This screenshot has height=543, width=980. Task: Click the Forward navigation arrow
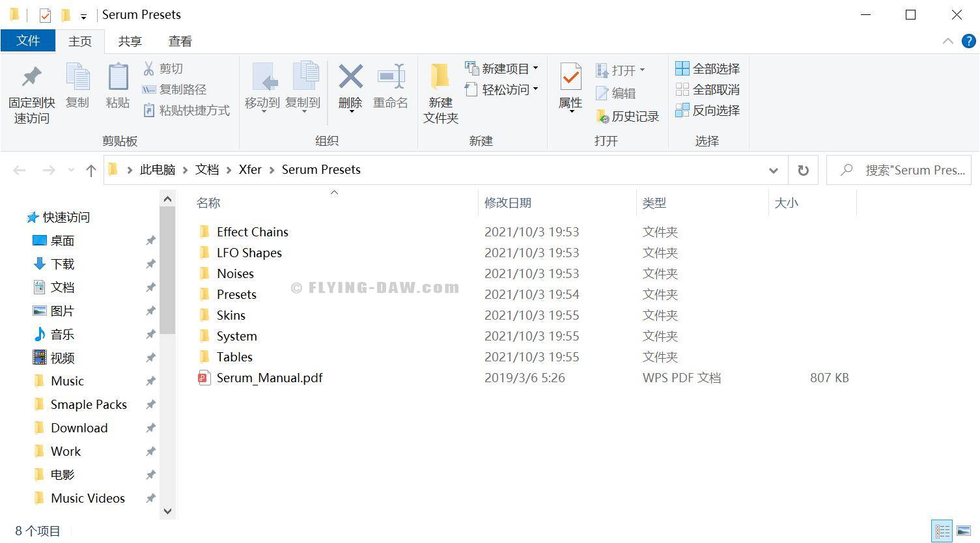click(x=49, y=171)
